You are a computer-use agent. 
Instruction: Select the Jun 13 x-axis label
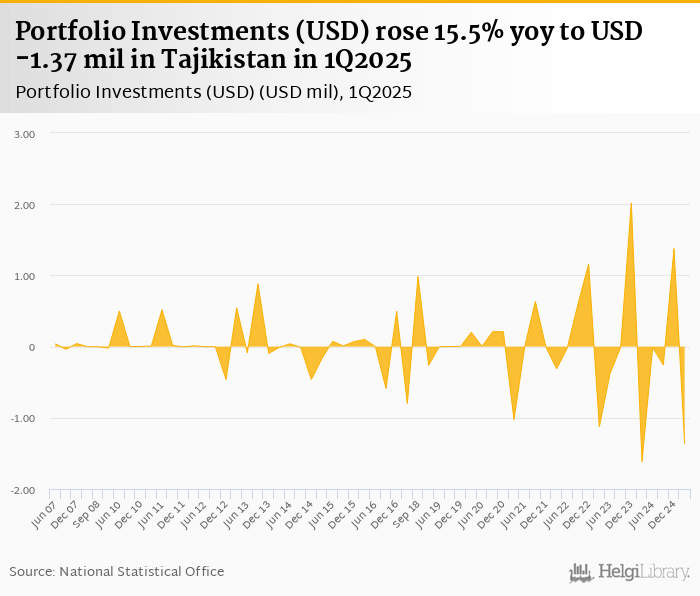[237, 516]
